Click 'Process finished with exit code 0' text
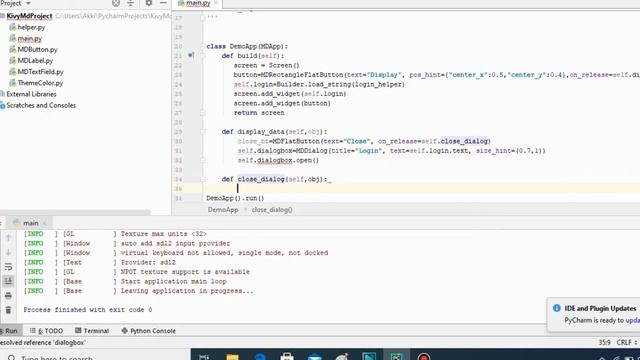The height and width of the screenshot is (360, 640). [x=88, y=310]
